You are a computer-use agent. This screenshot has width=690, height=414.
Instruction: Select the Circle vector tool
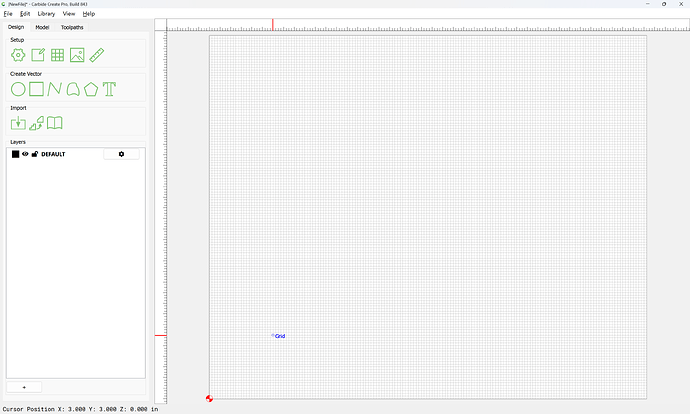(18, 89)
